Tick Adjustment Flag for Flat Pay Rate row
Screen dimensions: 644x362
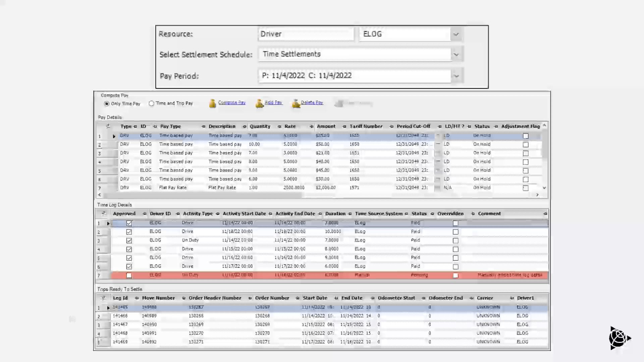click(x=526, y=188)
